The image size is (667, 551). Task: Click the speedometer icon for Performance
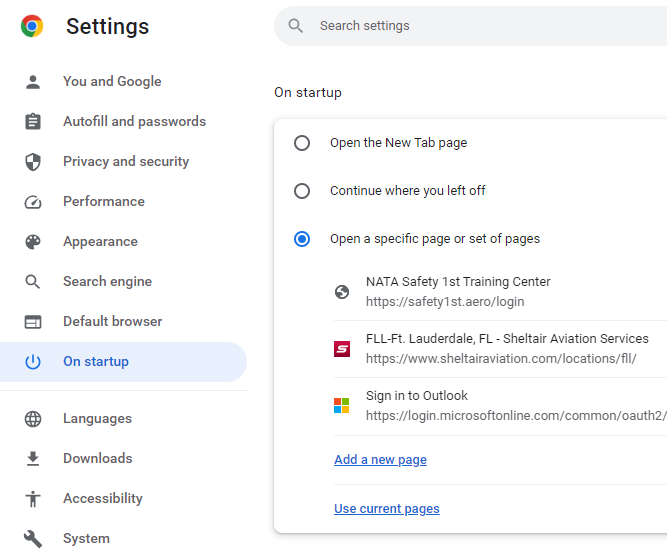click(x=33, y=202)
